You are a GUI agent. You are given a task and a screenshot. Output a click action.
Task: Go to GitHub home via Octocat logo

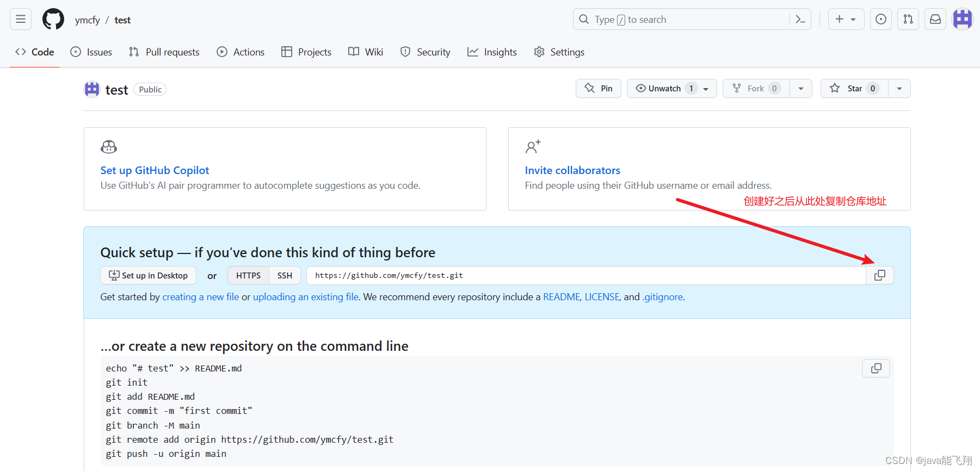coord(53,20)
